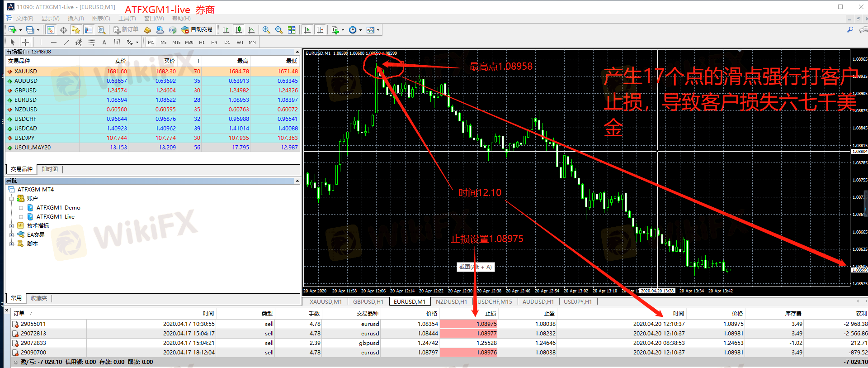The height and width of the screenshot is (368, 868).
Task: Zoom out of the chart
Action: 279,30
